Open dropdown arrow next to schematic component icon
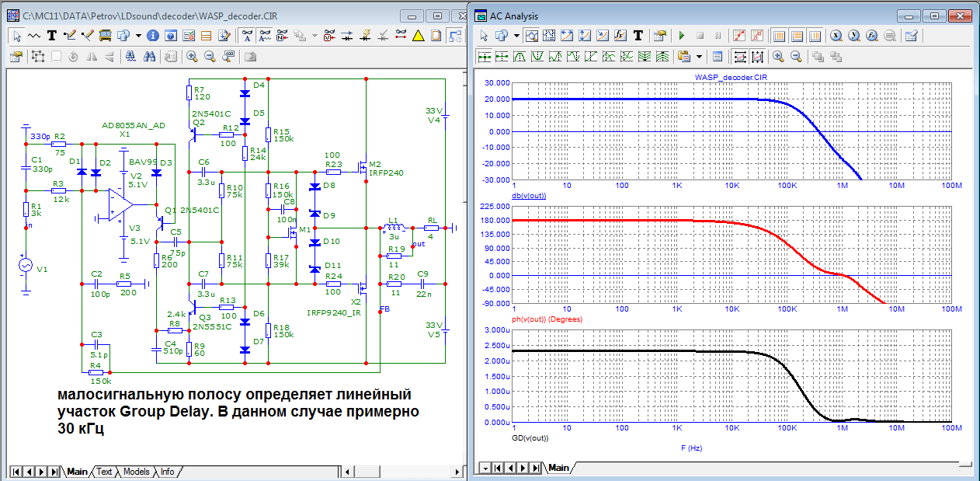 [138, 35]
